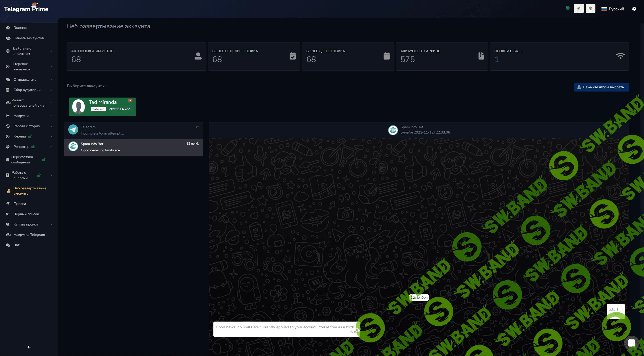Open Главная from sidebar
The image size is (644, 356).
[x=20, y=28]
